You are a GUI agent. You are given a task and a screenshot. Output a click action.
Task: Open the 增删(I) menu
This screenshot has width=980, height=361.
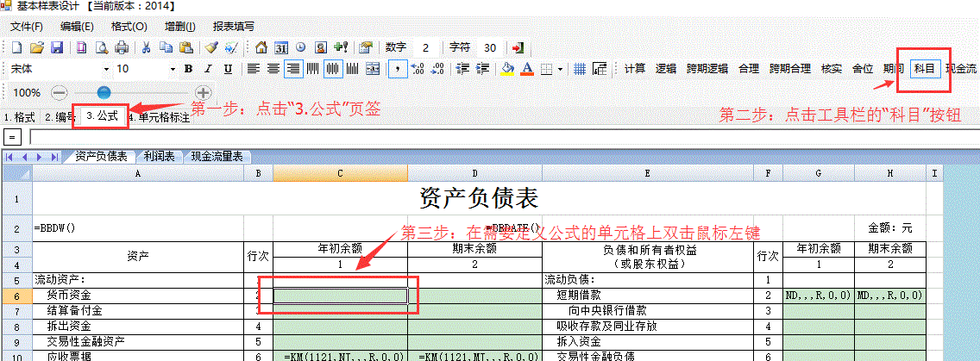(180, 27)
